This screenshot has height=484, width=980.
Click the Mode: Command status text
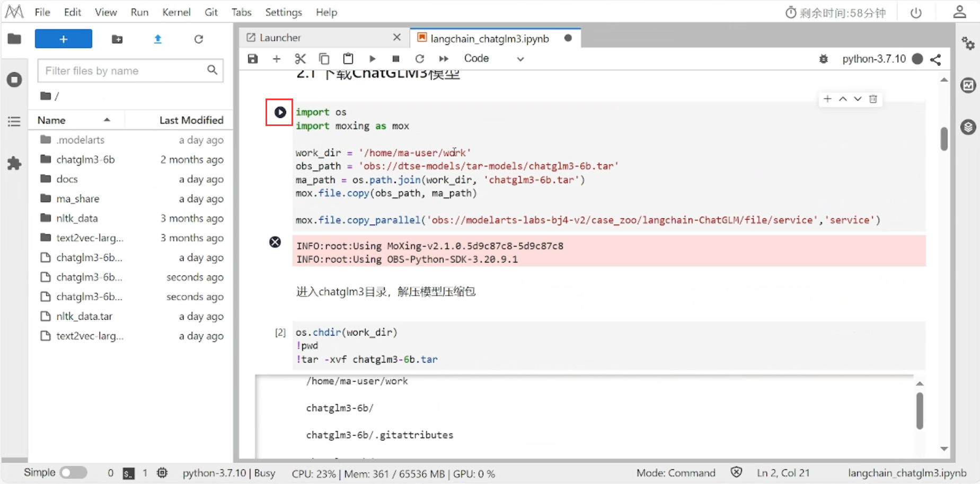676,473
